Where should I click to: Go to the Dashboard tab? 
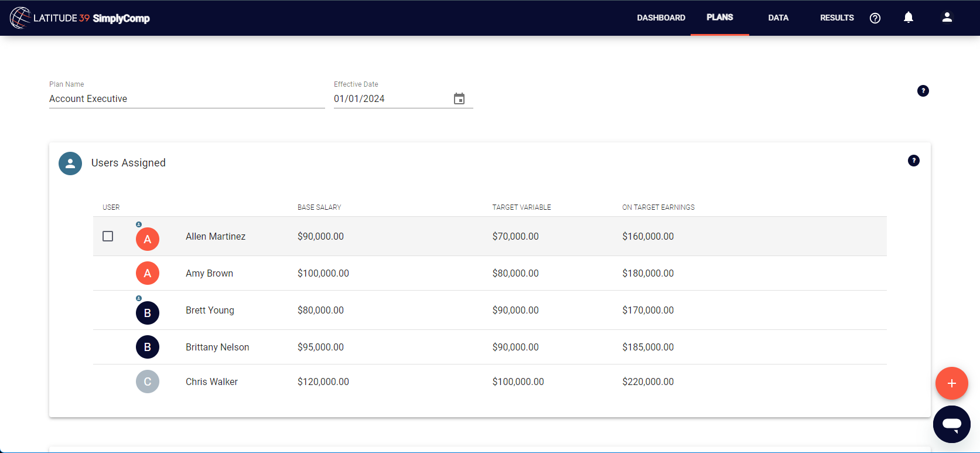coord(661,18)
